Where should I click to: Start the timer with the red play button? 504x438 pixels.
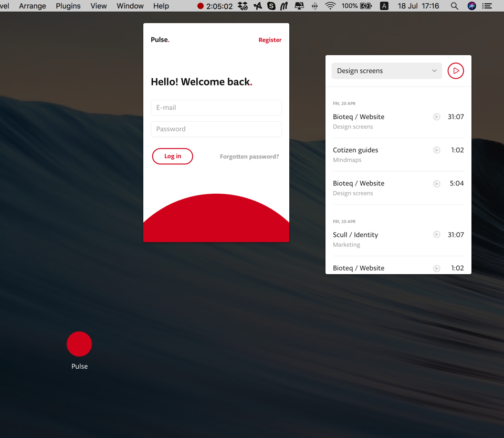(456, 71)
